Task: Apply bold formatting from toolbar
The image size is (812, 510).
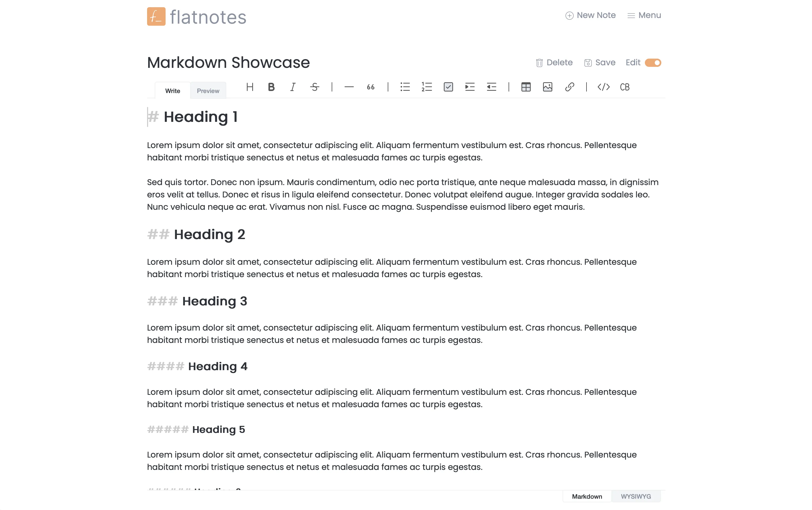Action: click(271, 87)
